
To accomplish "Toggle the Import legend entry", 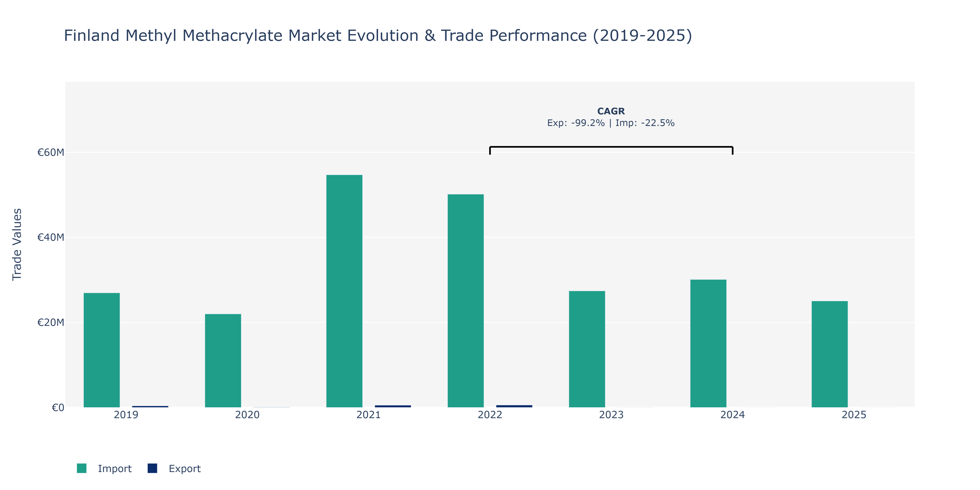I will (104, 468).
